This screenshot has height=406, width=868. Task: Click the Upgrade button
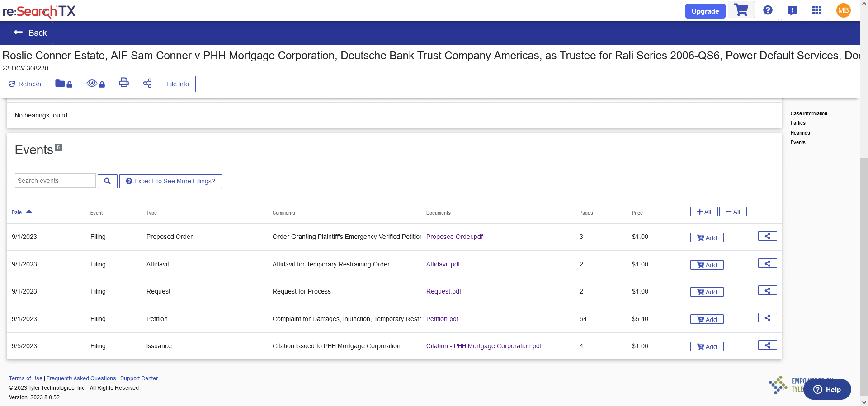(x=705, y=11)
